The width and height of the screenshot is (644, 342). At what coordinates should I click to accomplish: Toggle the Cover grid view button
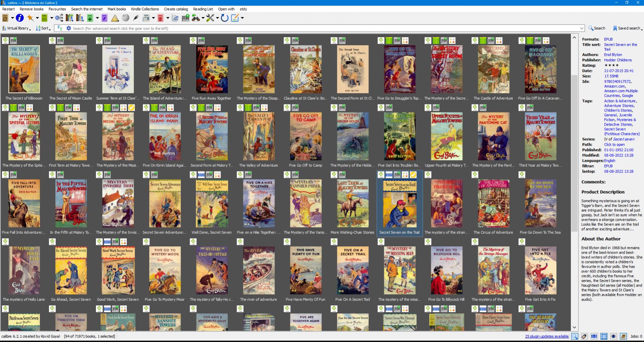coord(604,336)
